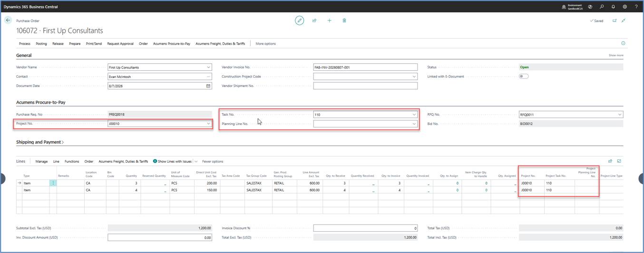
Task: Click Invoice Discount % field
Action: [x=365, y=228]
